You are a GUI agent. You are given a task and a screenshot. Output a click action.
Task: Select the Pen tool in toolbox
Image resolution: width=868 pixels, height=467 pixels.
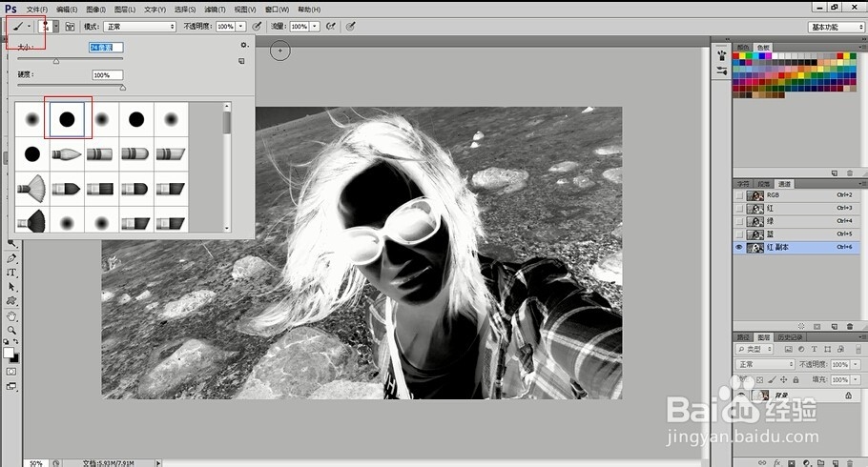point(11,258)
